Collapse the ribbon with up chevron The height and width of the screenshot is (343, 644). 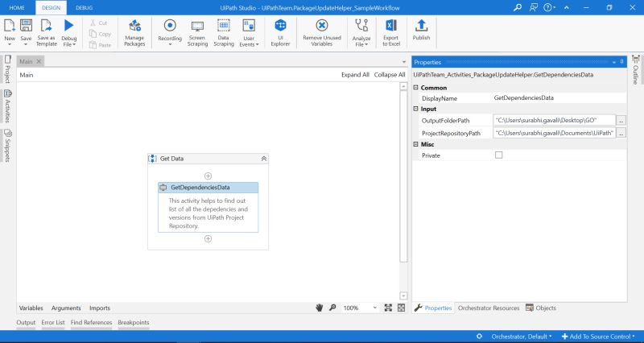pos(567,7)
